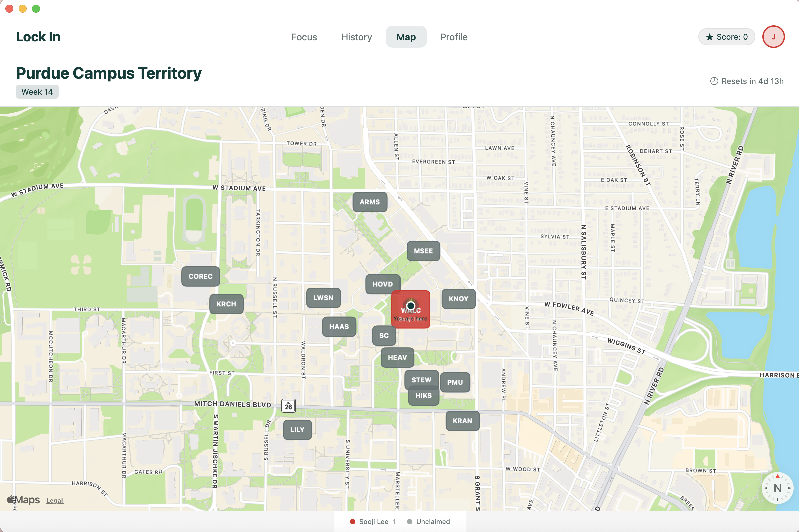Click the gray Unclaimed legend dot
Viewport: 799px width, 532px height.
pyautogui.click(x=410, y=521)
